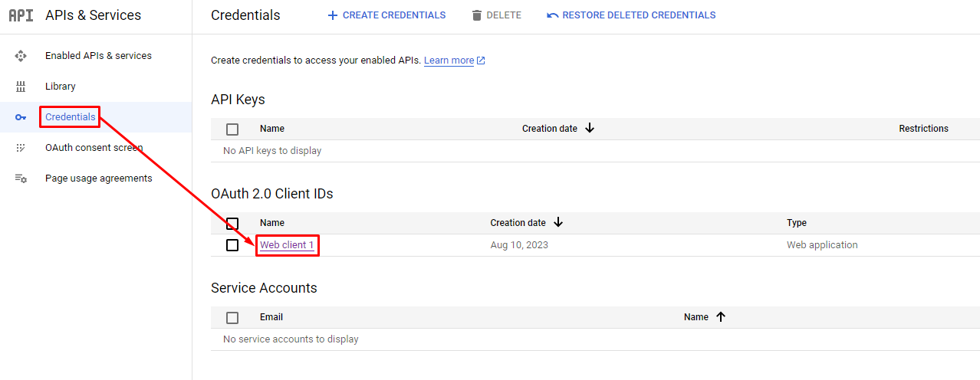980x380 pixels.
Task: Click the Library icon in sidebar
Action: (x=21, y=87)
